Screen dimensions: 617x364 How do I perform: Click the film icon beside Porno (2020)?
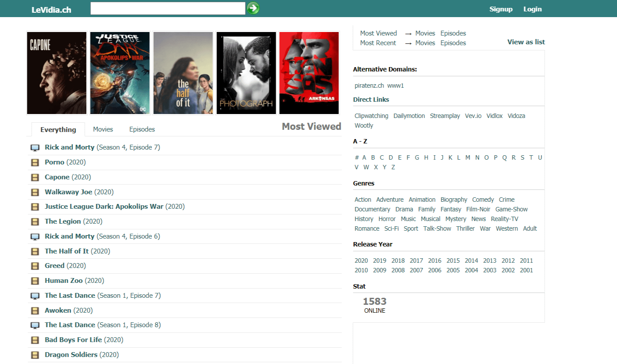35,163
